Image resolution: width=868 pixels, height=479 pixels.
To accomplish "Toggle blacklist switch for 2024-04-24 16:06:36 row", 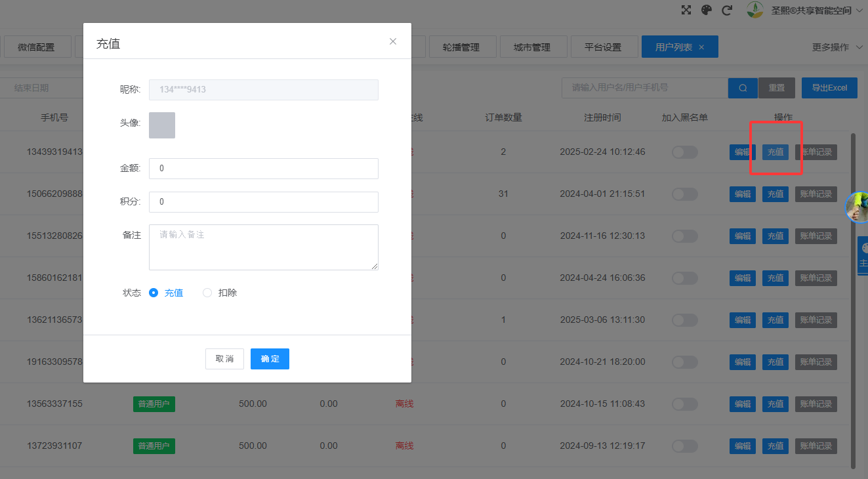I will [685, 278].
